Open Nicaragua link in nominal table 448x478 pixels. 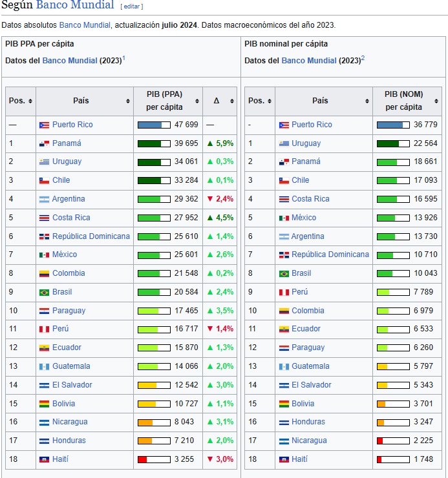tap(309, 441)
